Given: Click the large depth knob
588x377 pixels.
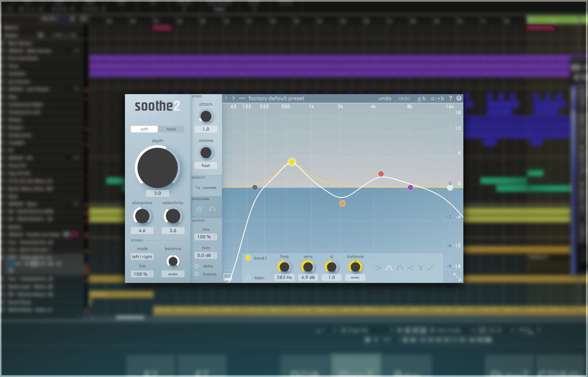Looking at the screenshot, I should 157,167.
